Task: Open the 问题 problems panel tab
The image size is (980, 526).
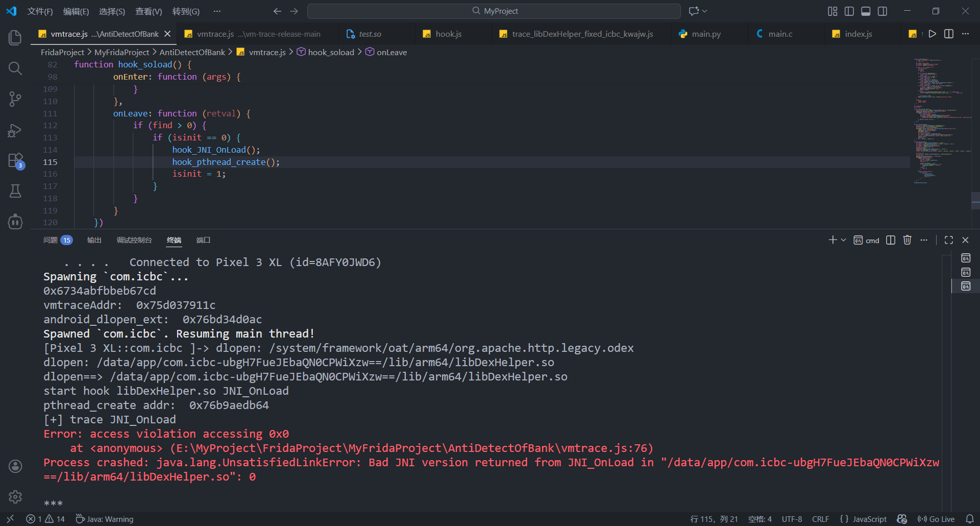Action: (x=51, y=240)
